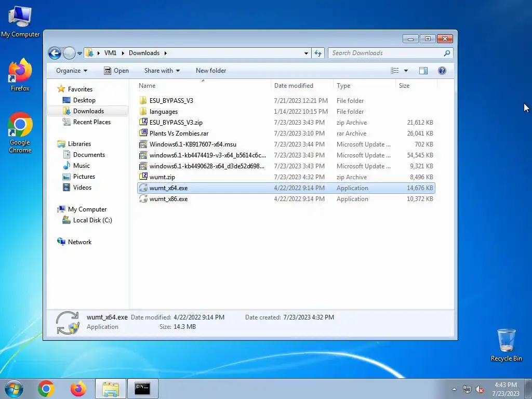The width and height of the screenshot is (532, 399).
Task: Launch Chrome from the taskbar
Action: 46,389
